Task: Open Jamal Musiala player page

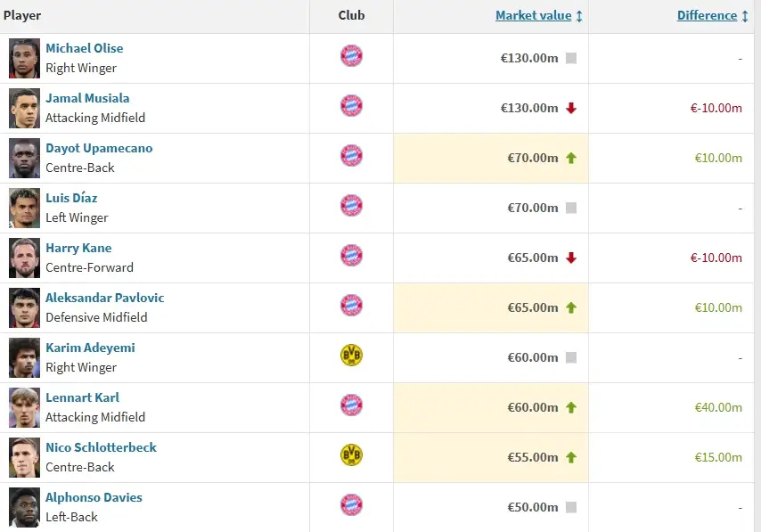Action: click(87, 98)
